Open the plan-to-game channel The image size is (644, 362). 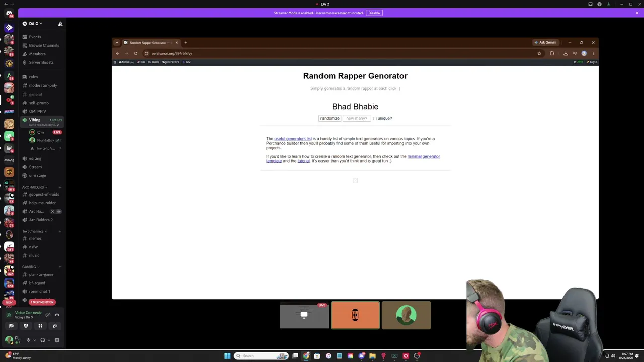[x=41, y=274]
